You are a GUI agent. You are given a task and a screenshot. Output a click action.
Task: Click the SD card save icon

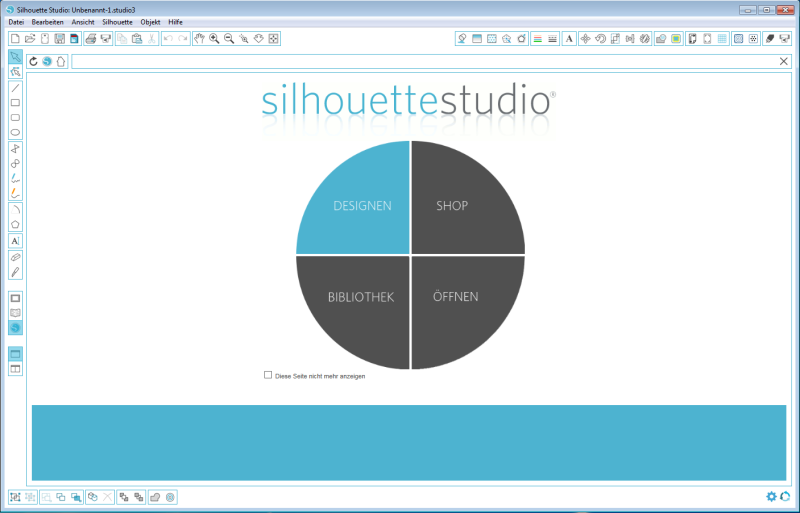click(74, 39)
